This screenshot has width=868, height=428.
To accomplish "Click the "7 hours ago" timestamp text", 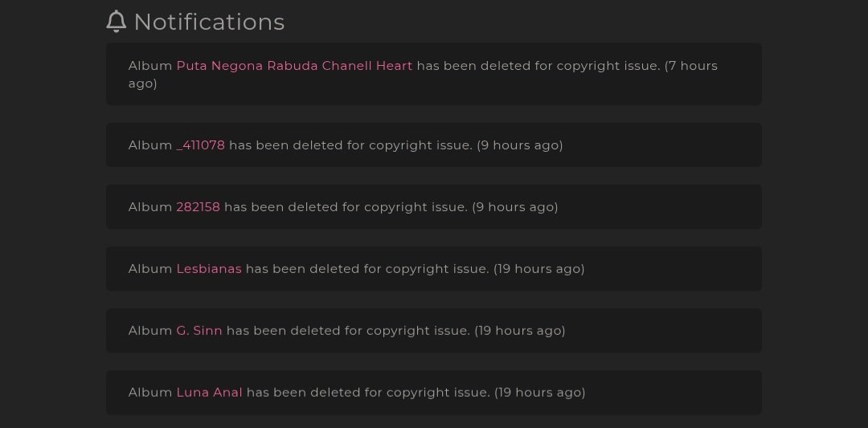I will 690,66.
